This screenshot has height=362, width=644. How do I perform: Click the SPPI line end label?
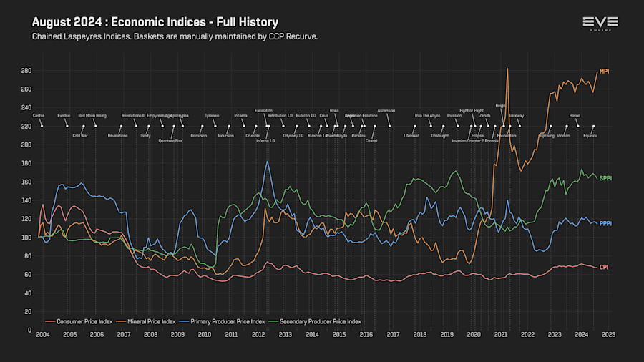click(x=605, y=178)
